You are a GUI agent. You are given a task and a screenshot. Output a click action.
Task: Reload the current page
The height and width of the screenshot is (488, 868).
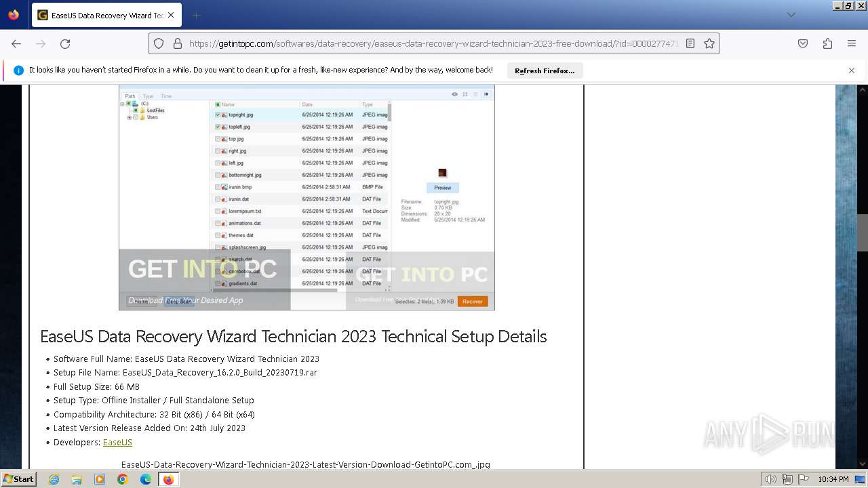coord(65,43)
